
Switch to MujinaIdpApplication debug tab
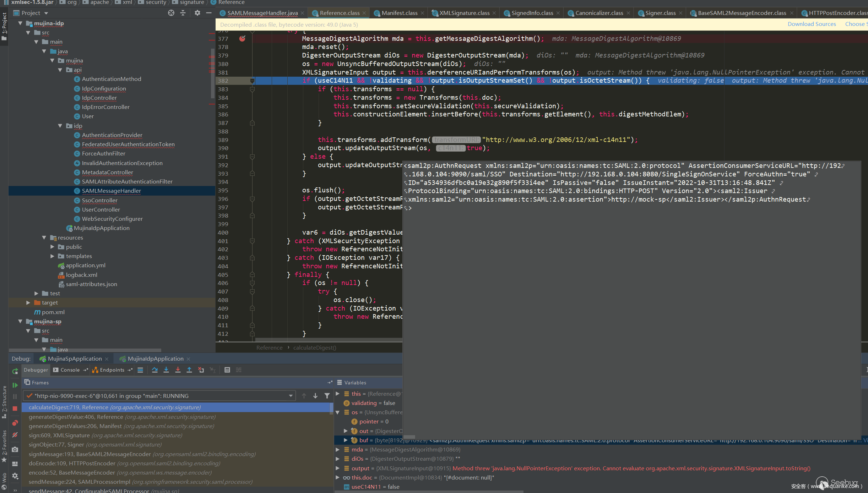pos(156,359)
